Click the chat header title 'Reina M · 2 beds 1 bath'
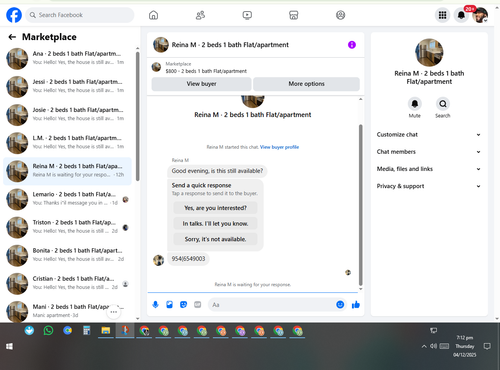This screenshot has height=370, width=500. [230, 45]
